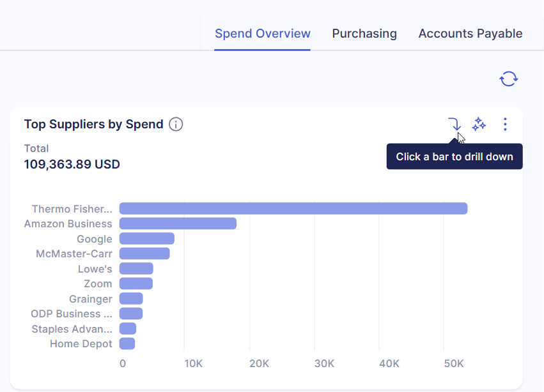This screenshot has width=544, height=392.
Task: Select the Spend Overview tab
Action: point(263,34)
